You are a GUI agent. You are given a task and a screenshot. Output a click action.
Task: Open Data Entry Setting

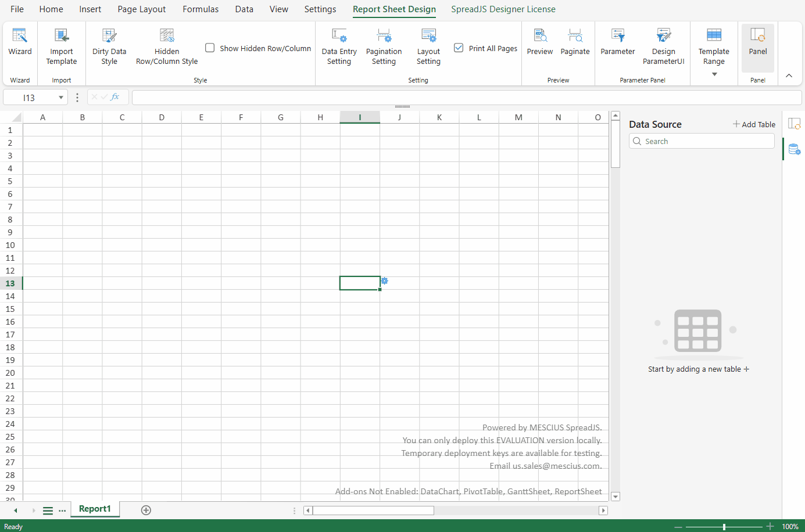[339, 45]
